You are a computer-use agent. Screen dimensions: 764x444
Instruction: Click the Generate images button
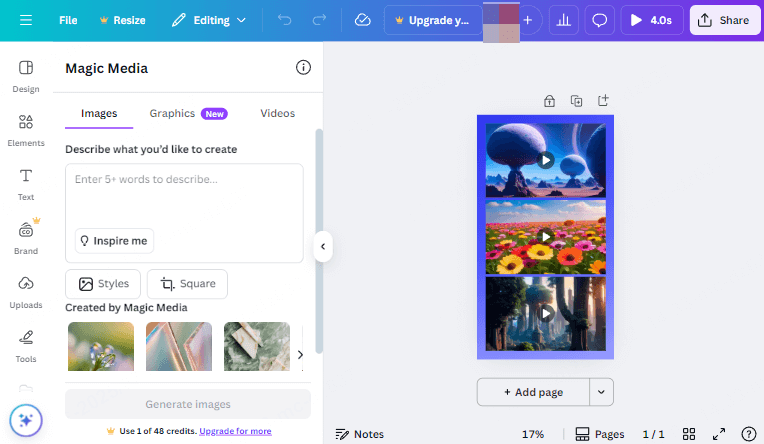[188, 404]
